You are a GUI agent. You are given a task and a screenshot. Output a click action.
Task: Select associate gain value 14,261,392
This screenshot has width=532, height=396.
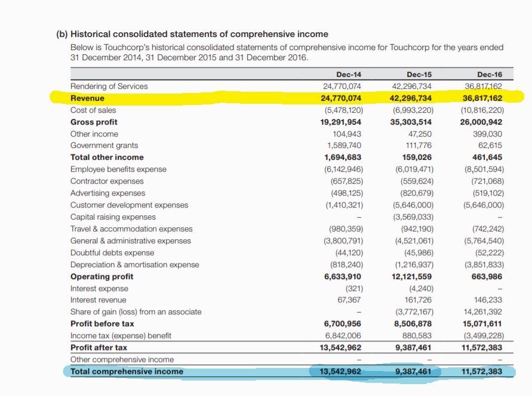tap(483, 312)
